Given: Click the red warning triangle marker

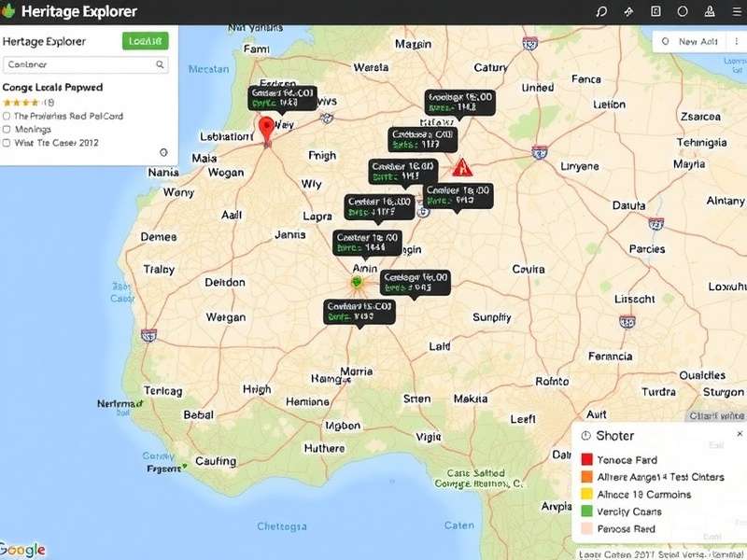Looking at the screenshot, I should 461,168.
